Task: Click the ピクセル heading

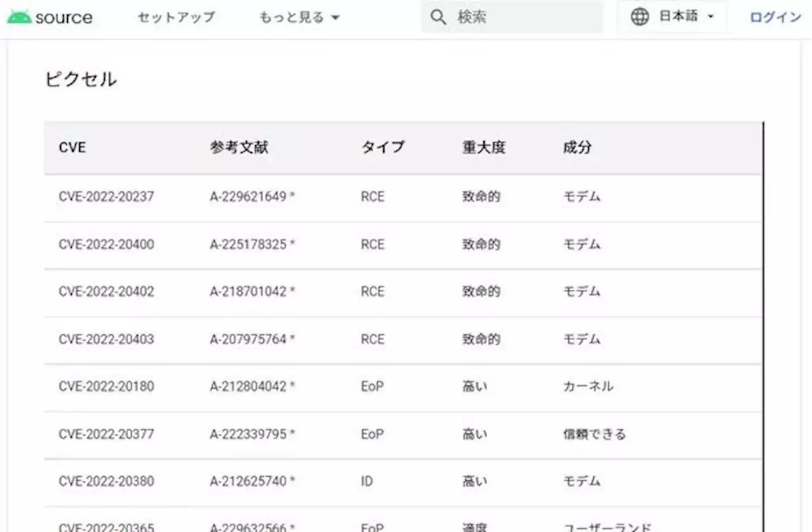Action: pyautogui.click(x=81, y=79)
